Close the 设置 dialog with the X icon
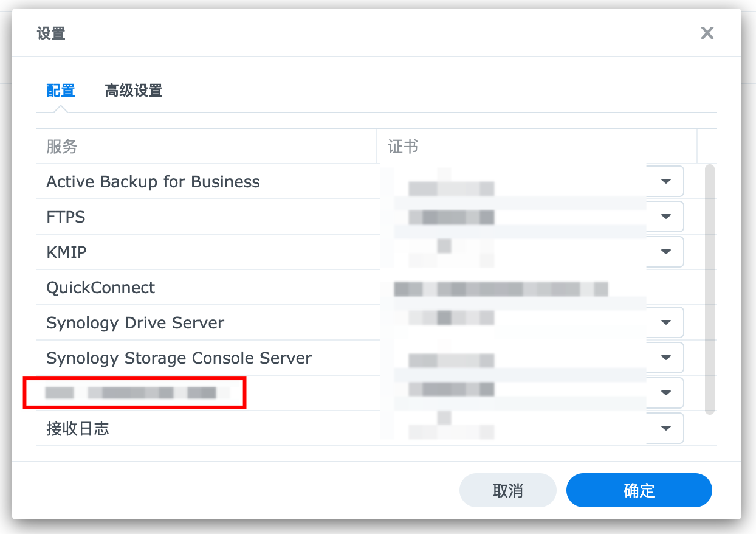This screenshot has height=534, width=756. click(x=707, y=33)
